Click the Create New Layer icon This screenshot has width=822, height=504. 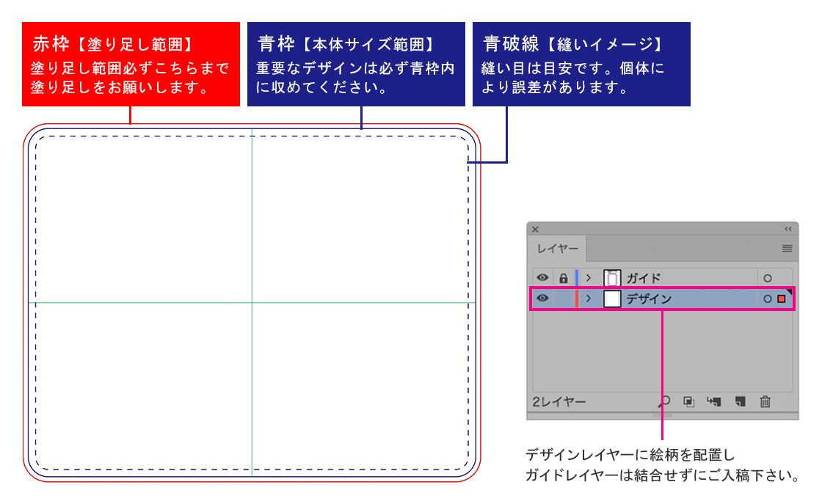pyautogui.click(x=741, y=401)
